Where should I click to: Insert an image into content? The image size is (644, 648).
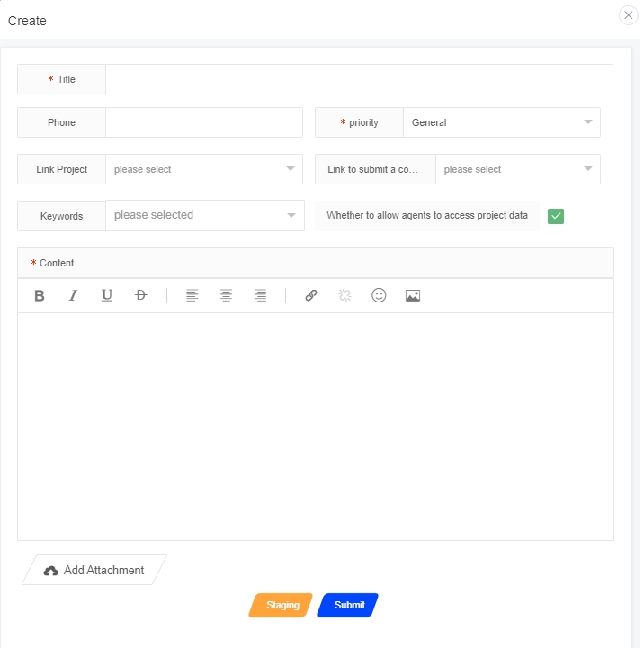(413, 295)
